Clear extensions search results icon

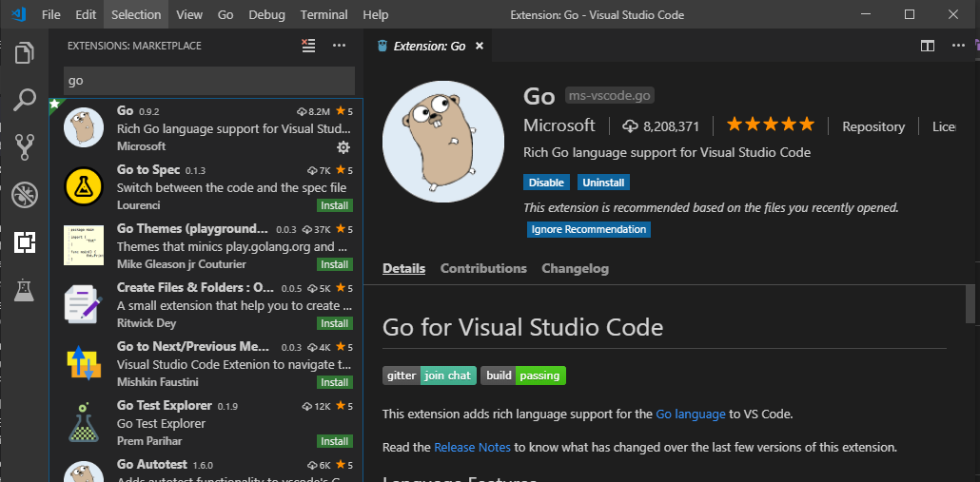308,46
